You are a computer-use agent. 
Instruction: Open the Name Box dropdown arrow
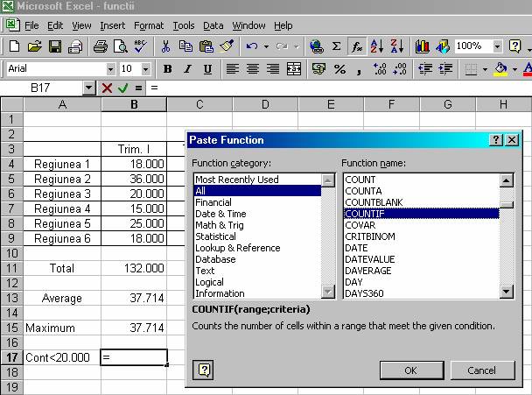point(88,88)
